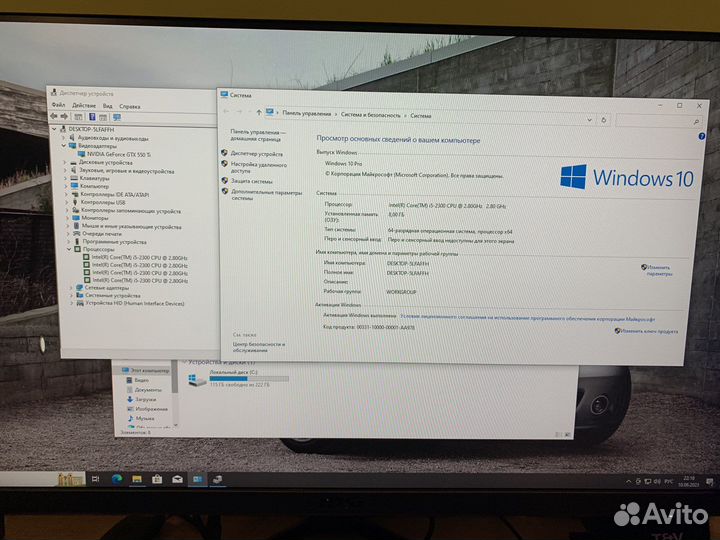The height and width of the screenshot is (540, 720).
Task: Open the Вид menu in Device Manager
Action: pos(107,106)
